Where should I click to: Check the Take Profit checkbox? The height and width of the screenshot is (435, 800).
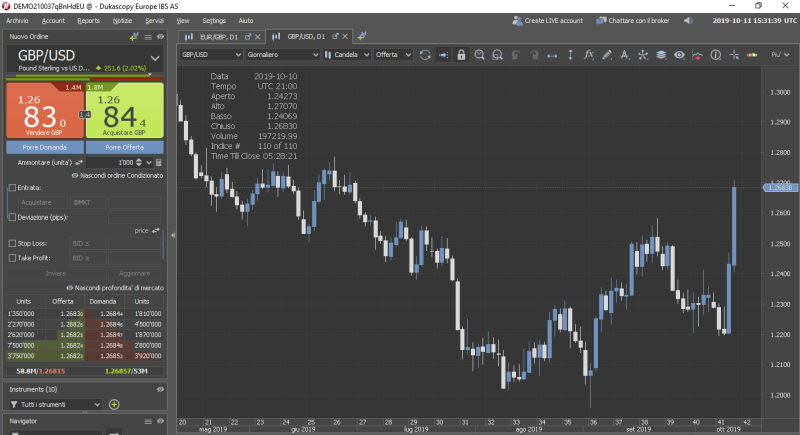(x=11, y=258)
